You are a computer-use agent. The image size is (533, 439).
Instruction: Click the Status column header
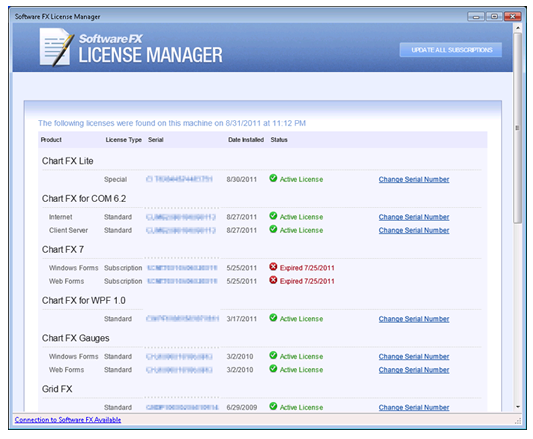tap(279, 140)
